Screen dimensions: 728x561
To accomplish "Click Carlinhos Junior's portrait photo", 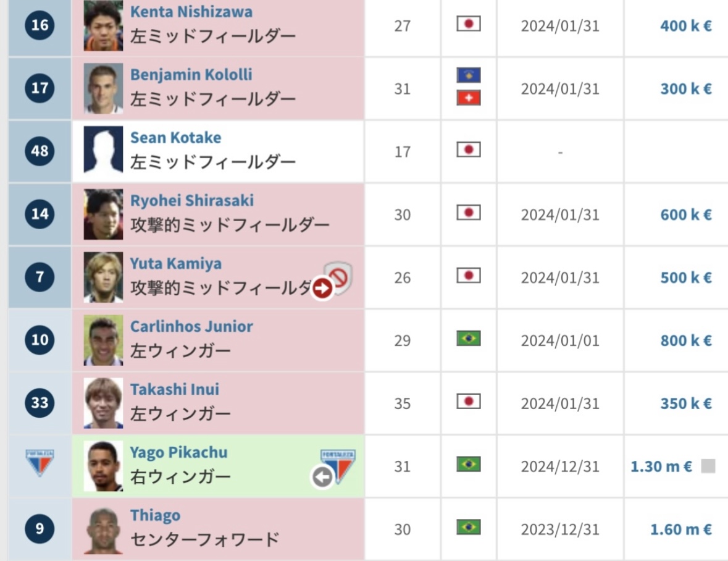I will tap(103, 340).
